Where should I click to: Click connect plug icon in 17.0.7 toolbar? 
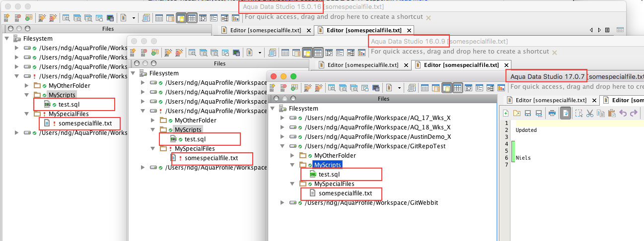[x=307, y=88]
